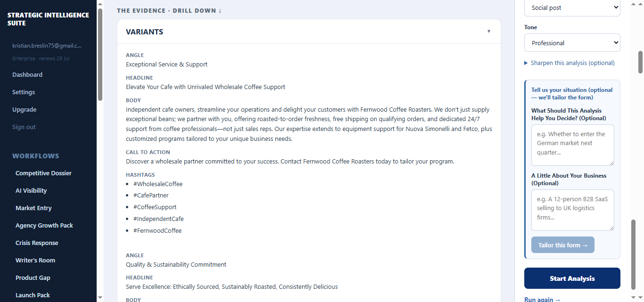Click the scroll down arrow of sidebar
This screenshot has width=644, height=302.
[100, 298]
